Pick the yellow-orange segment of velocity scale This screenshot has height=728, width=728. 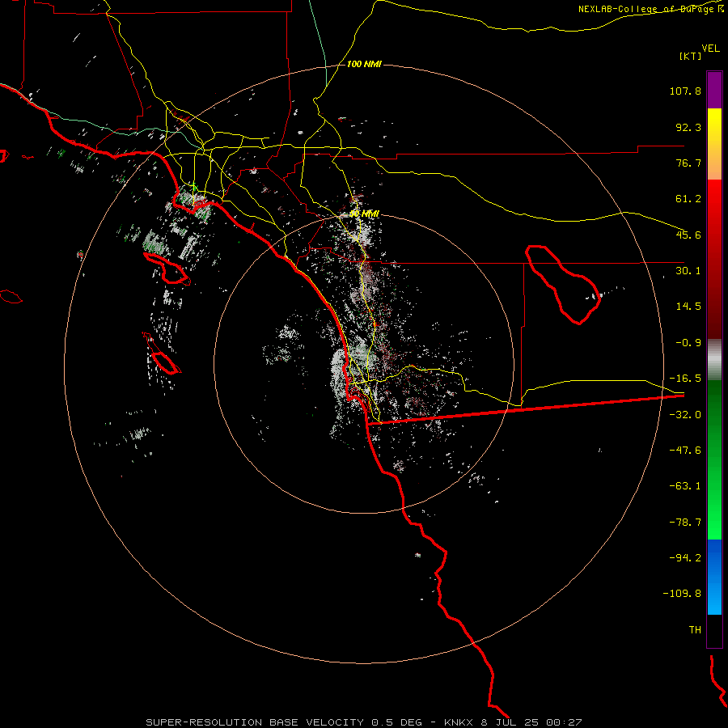pos(714,144)
